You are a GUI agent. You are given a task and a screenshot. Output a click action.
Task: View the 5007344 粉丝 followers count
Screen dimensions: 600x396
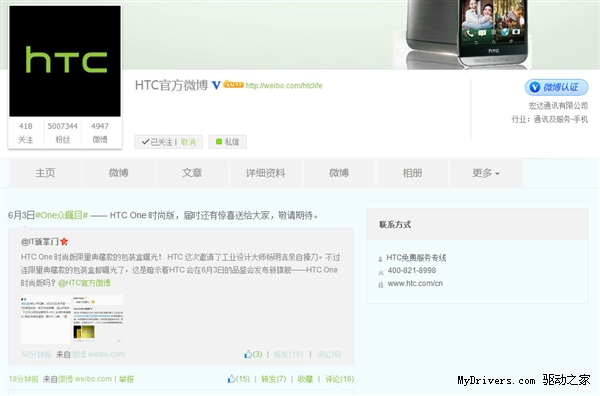click(x=63, y=132)
